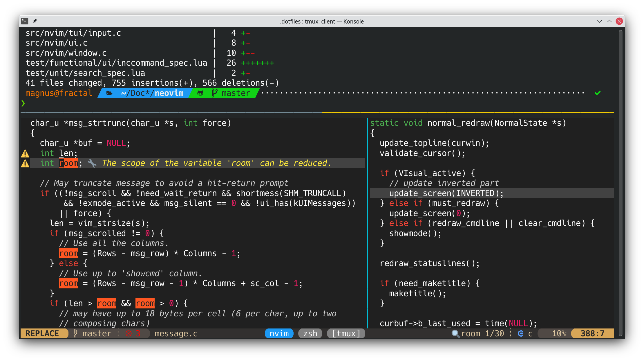Viewport: 644px width, 361px height.
Task: Click the 10% scroll percentage
Action: pos(559,333)
